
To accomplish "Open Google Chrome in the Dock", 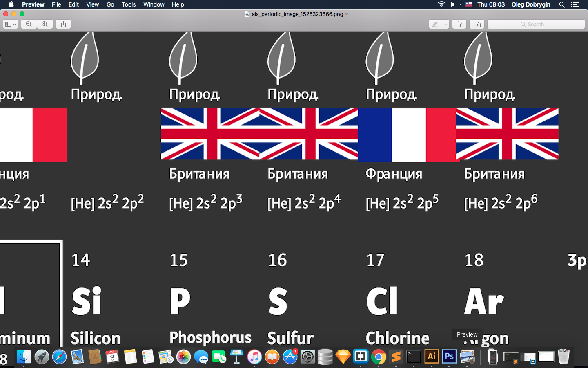I will tap(379, 357).
